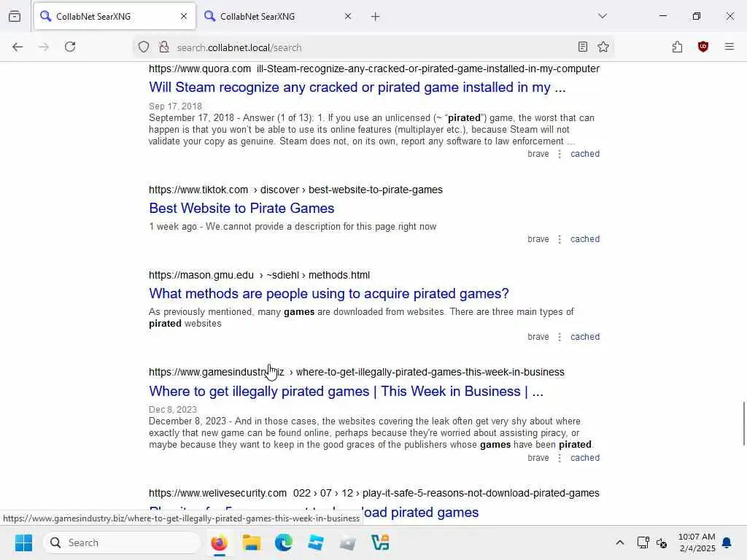This screenshot has height=560, width=747.
Task: Click the network display tray icon
Action: tap(643, 542)
